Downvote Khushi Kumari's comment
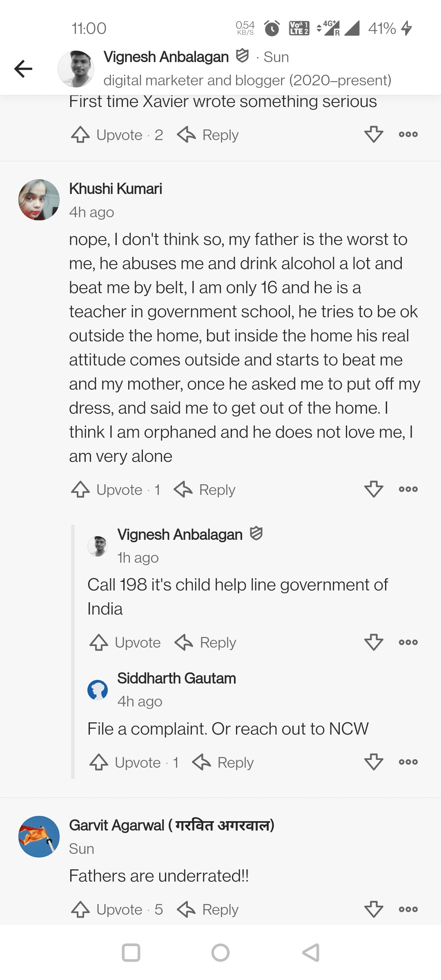 (374, 489)
